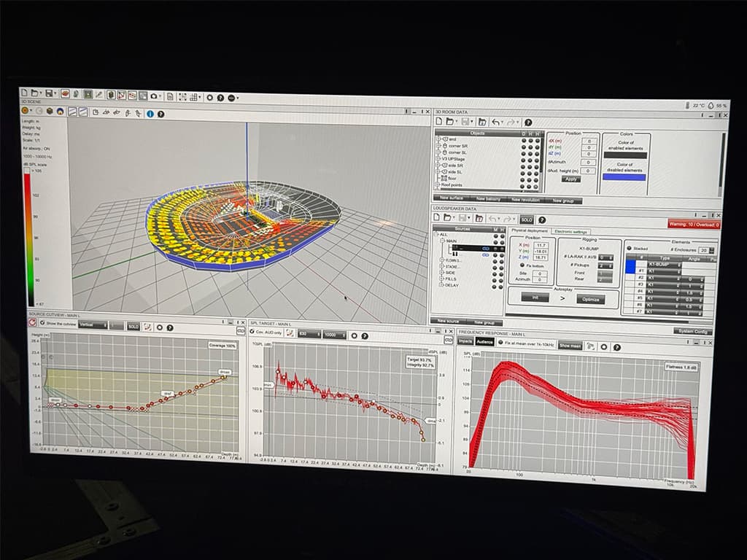Screen dimensions: 747x560
Task: Open the '# Pickups' dropdown in Rigging
Action: [x=605, y=265]
